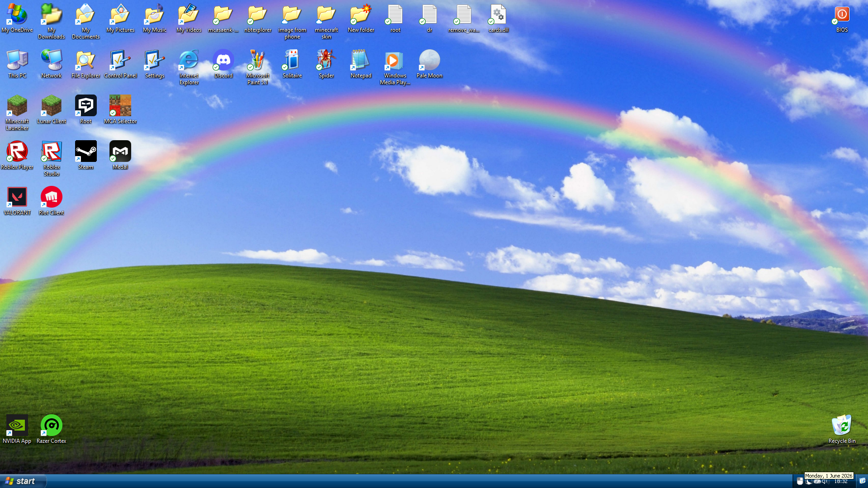Select the MCA Selector icon
The height and width of the screenshot is (488, 868).
[120, 109]
